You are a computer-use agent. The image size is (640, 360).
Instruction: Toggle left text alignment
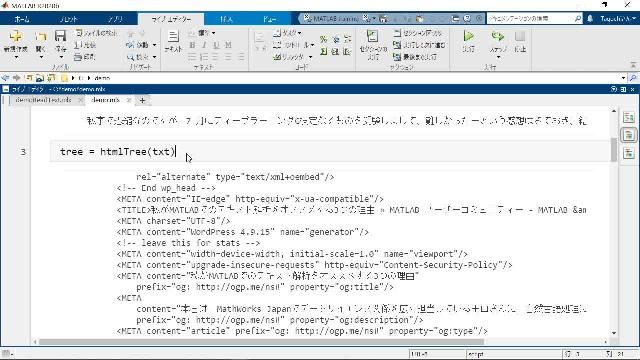216,57
